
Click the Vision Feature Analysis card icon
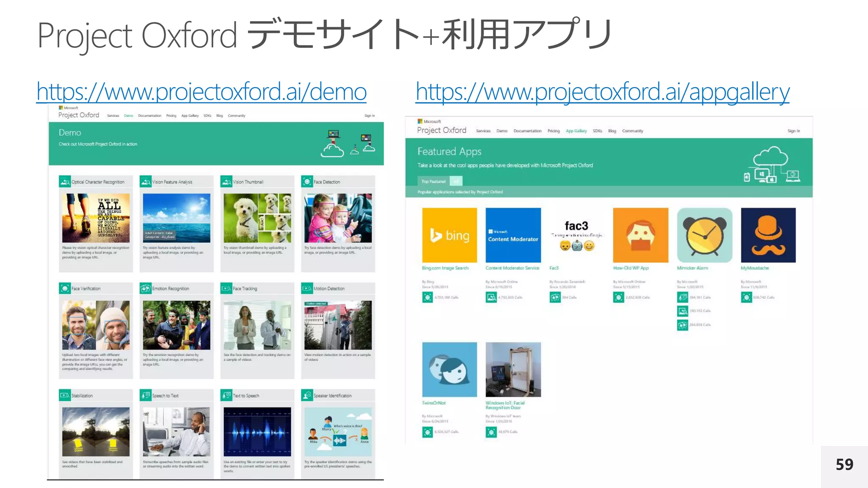tap(146, 182)
